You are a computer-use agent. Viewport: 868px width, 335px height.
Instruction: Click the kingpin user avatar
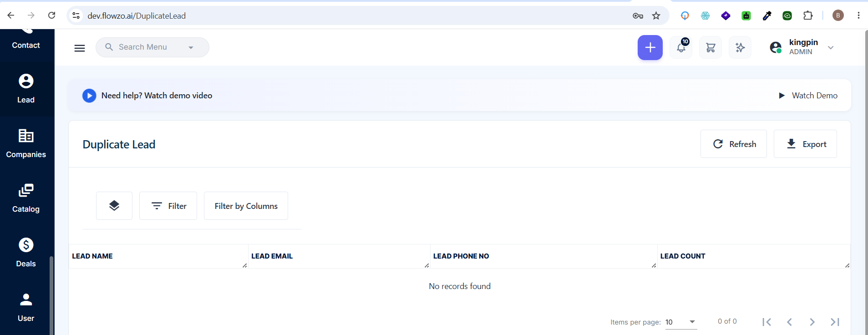(776, 47)
